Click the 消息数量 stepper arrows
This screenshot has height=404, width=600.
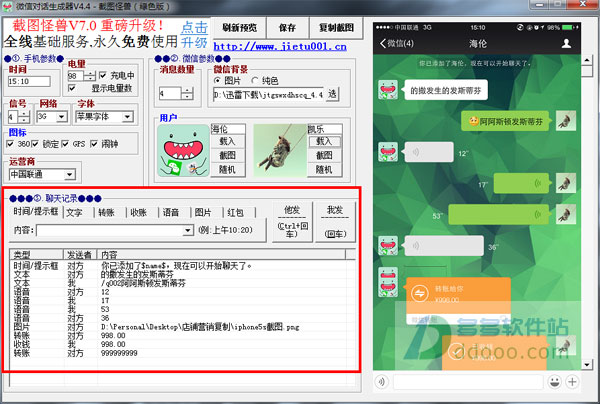[x=187, y=93]
